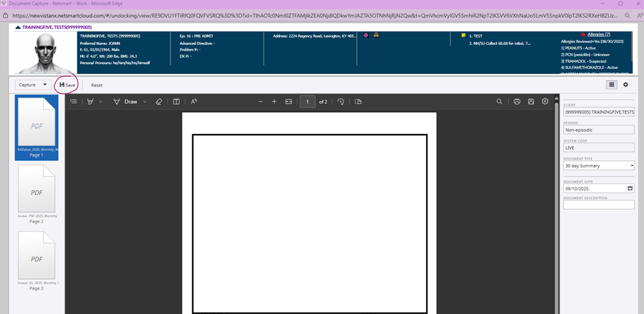644x314 pixels.
Task: Click the Print icon in PDF toolbar
Action: tap(517, 102)
